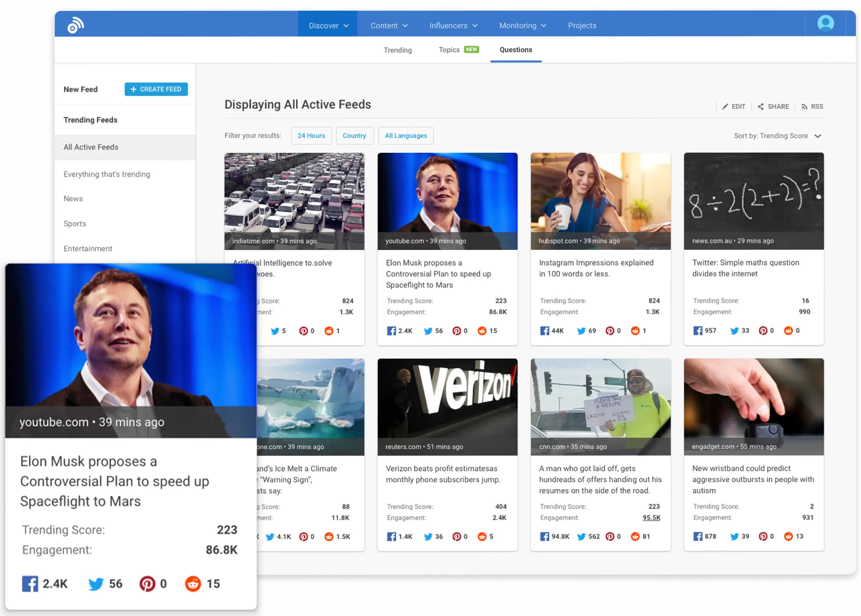Viewport: 861px width, 616px height.
Task: Expand the Discover dropdown menu
Action: (x=328, y=26)
